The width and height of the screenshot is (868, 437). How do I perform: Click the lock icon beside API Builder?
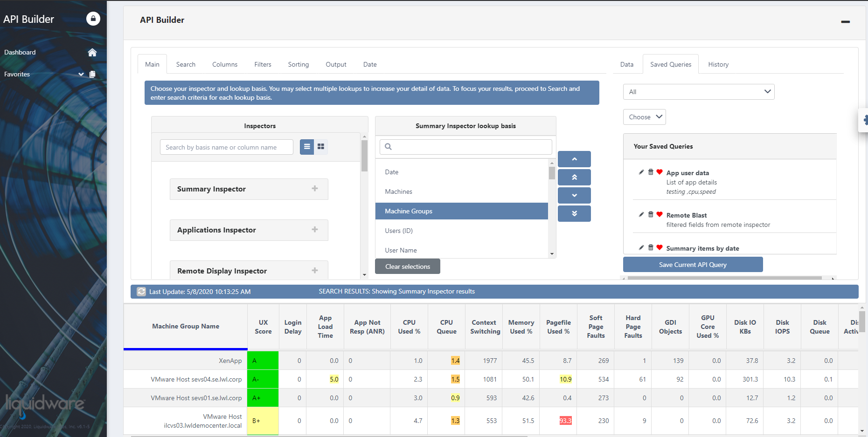93,19
